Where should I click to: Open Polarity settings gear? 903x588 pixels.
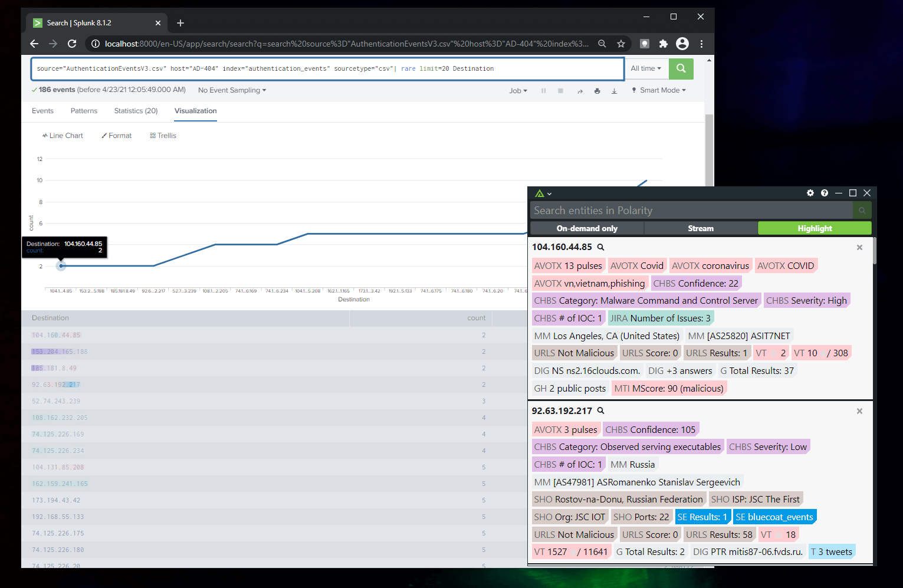click(810, 193)
